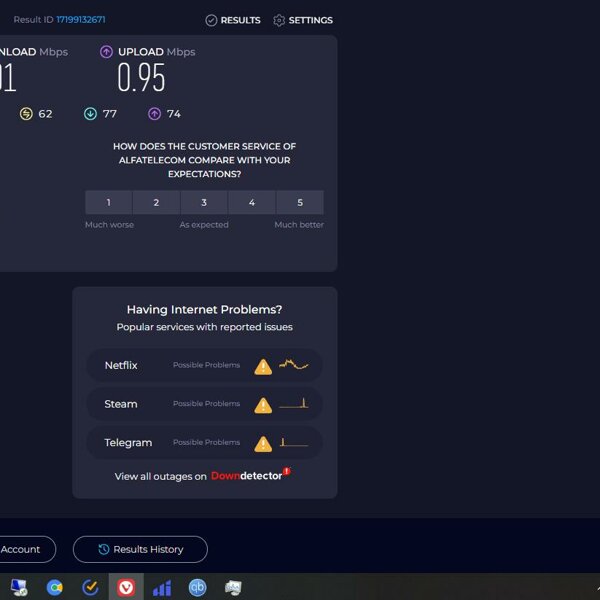Open the blue bar chart app in the taskbar
Image resolution: width=600 pixels, height=600 pixels.
point(162,588)
